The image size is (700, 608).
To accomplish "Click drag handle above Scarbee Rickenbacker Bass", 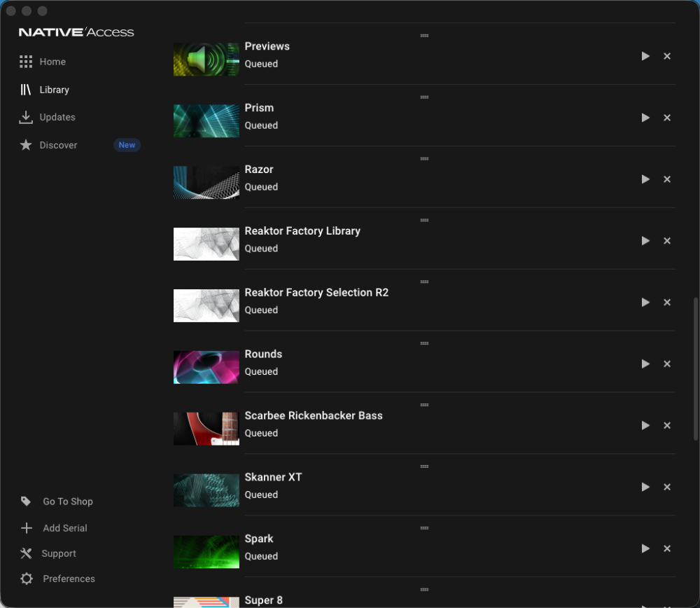I will [x=424, y=405].
